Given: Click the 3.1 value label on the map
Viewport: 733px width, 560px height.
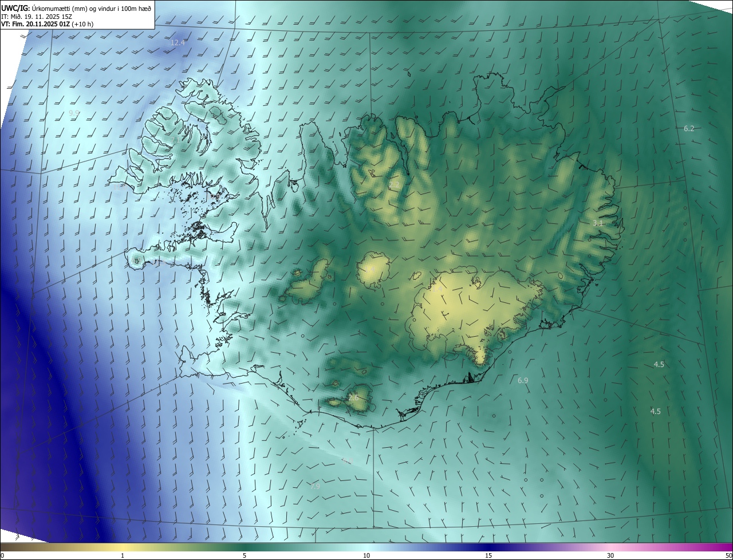Looking at the screenshot, I should click(597, 223).
